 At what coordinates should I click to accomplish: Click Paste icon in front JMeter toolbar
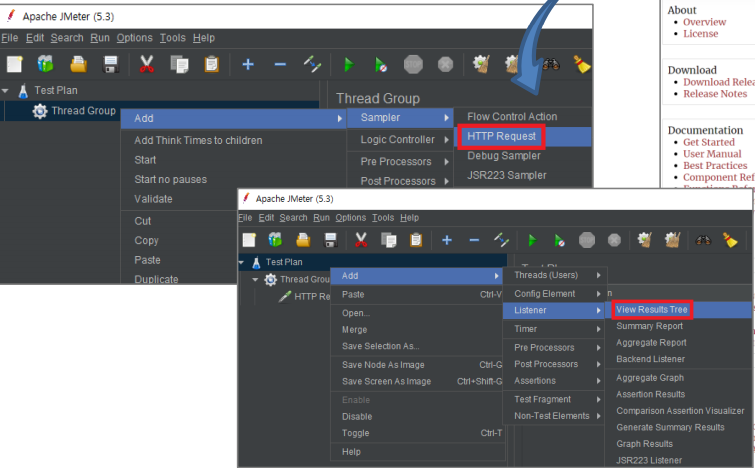(x=416, y=240)
